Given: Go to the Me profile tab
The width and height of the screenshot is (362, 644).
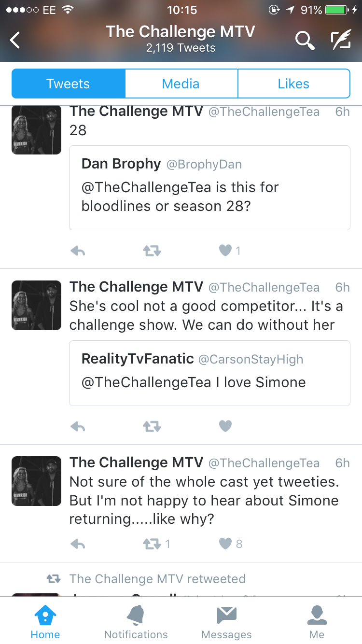Looking at the screenshot, I should point(317,622).
